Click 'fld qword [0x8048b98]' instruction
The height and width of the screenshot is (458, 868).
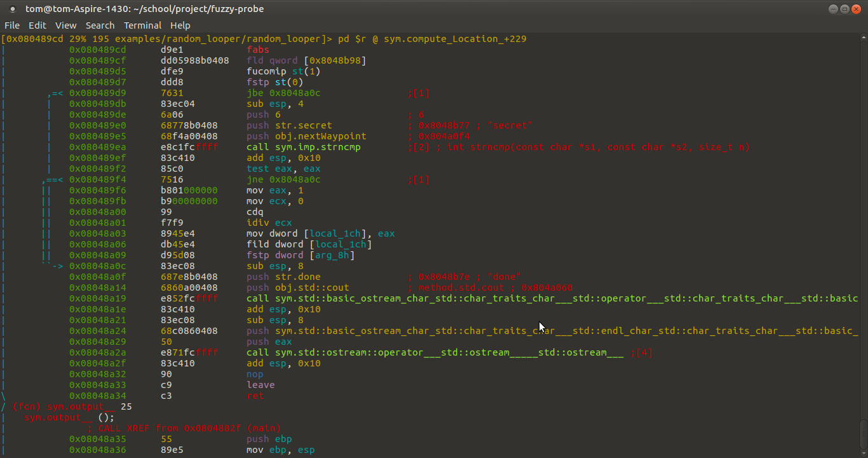[306, 60]
